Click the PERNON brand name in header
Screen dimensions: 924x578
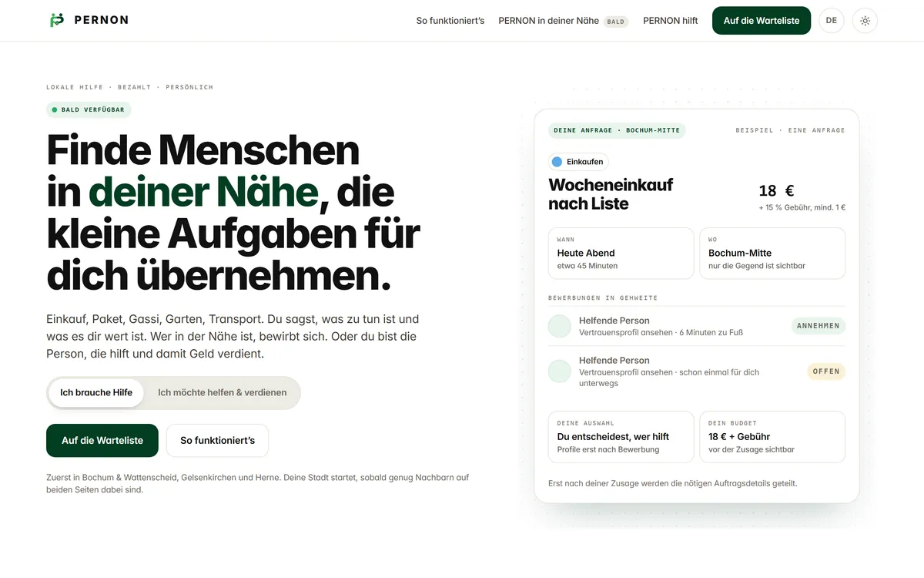point(102,20)
